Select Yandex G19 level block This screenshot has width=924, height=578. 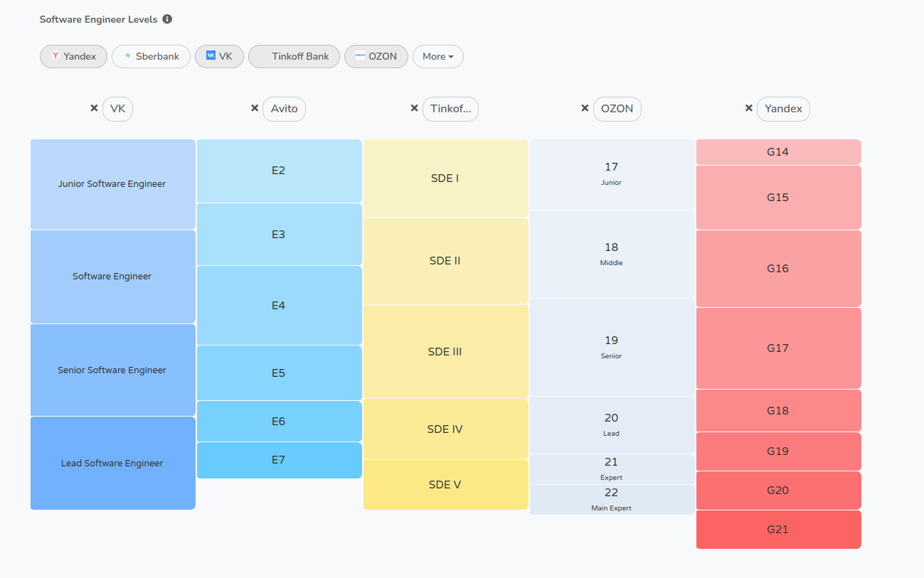[x=779, y=451]
